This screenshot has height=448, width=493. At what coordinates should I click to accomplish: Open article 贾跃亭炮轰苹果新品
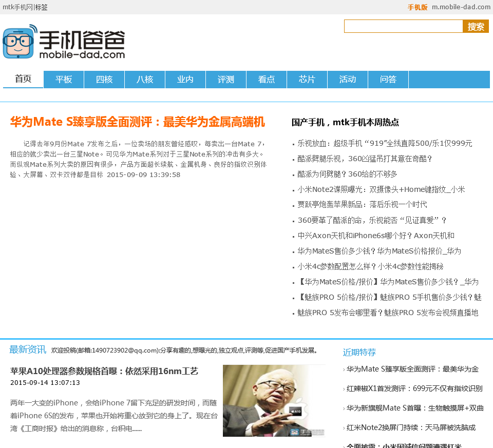coord(362,205)
